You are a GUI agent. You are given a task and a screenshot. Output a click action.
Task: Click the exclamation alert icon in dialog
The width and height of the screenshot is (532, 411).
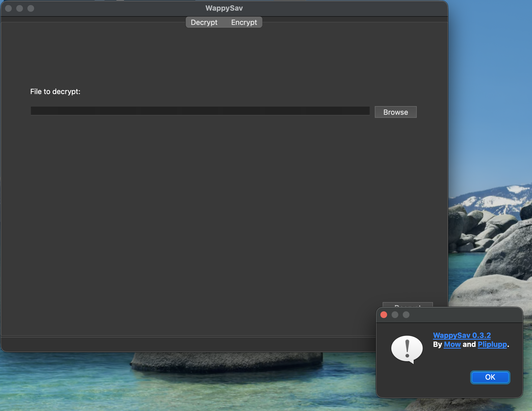(407, 349)
